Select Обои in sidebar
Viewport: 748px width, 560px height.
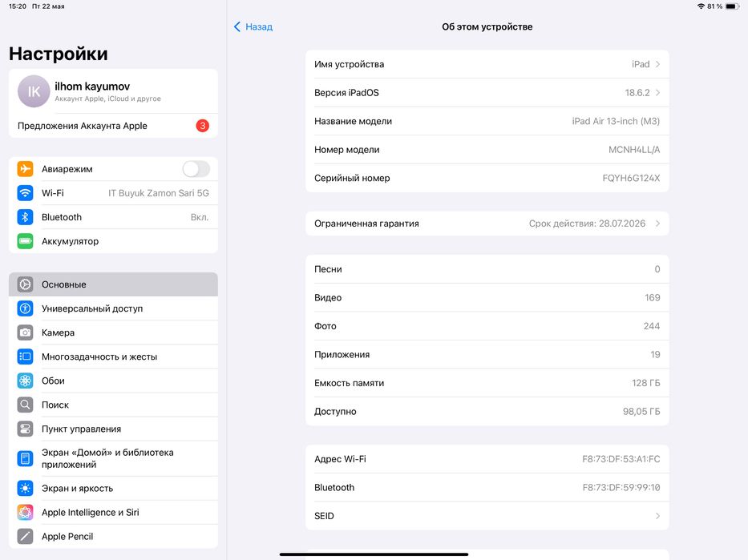tap(113, 381)
